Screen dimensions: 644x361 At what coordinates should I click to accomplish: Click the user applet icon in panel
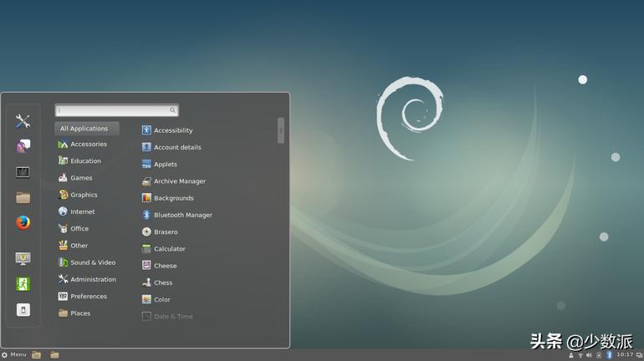571,355
